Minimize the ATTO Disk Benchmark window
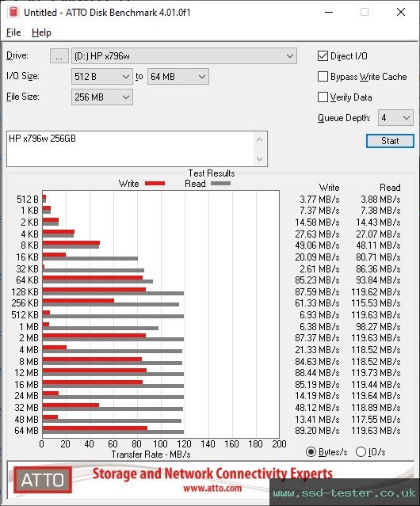 329,12
